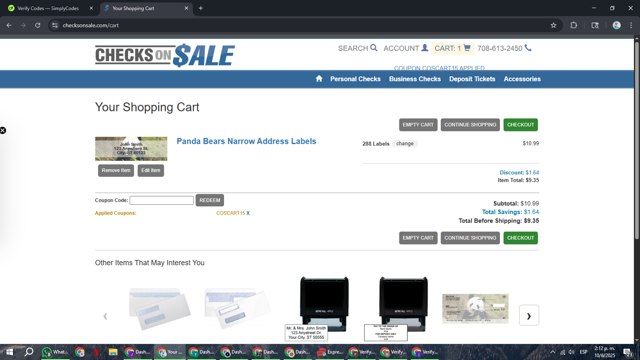Open panda checks thumbnail in recommendations
This screenshot has height=360, width=640.
[476, 309]
